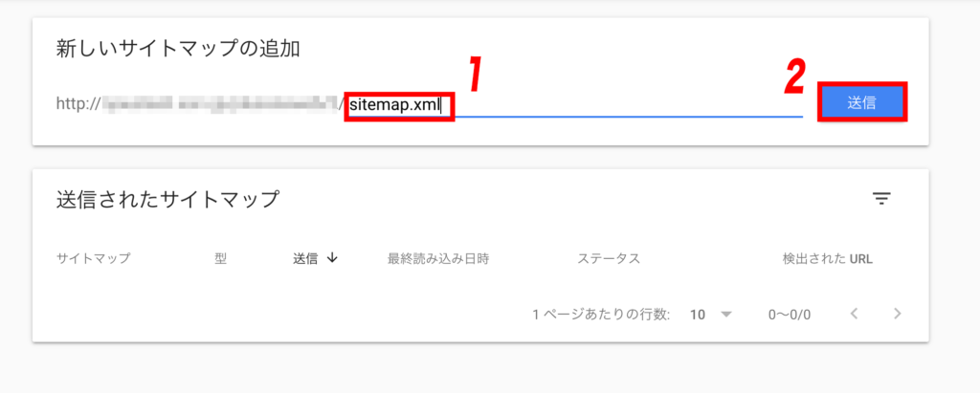Click the 検出された URL column header
Image resolution: width=980 pixels, height=393 pixels.
pos(828,259)
